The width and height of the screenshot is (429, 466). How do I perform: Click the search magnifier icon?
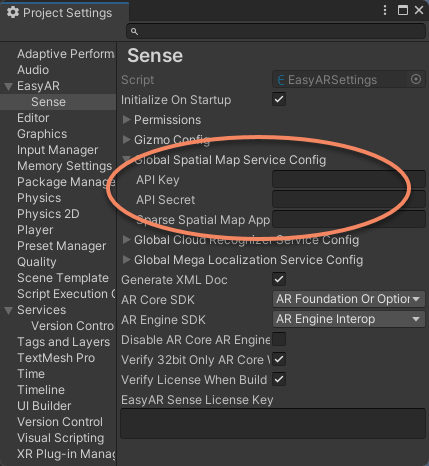pos(134,31)
